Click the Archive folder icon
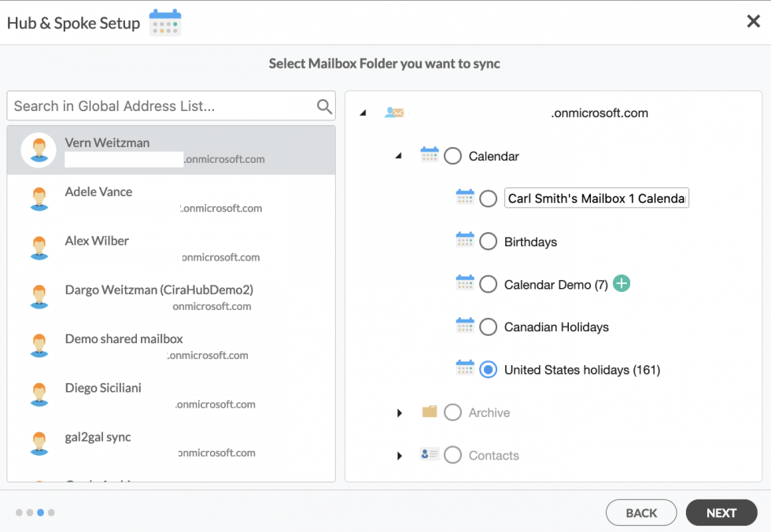771x532 pixels. pos(430,412)
